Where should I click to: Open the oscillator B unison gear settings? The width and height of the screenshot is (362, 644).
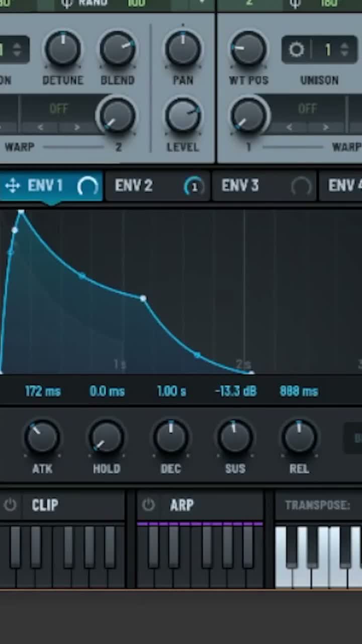pos(296,50)
